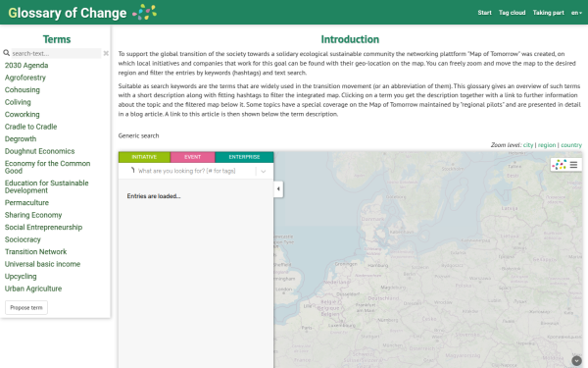Open the Transition Network term
588x368 pixels.
[35, 251]
